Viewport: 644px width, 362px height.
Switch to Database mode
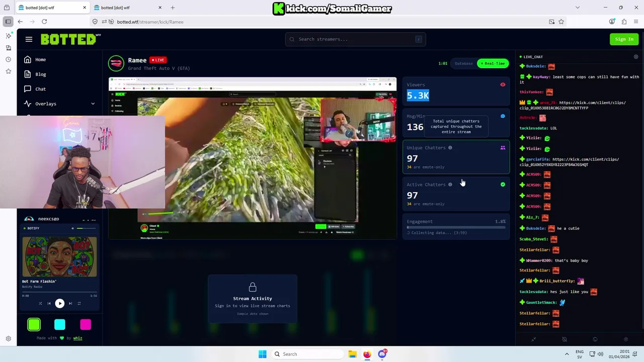click(463, 63)
